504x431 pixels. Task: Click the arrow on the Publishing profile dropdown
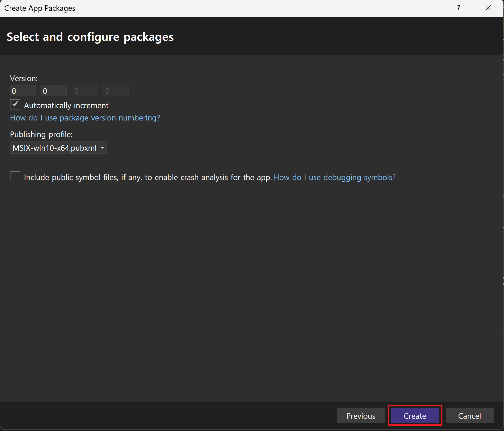point(102,148)
